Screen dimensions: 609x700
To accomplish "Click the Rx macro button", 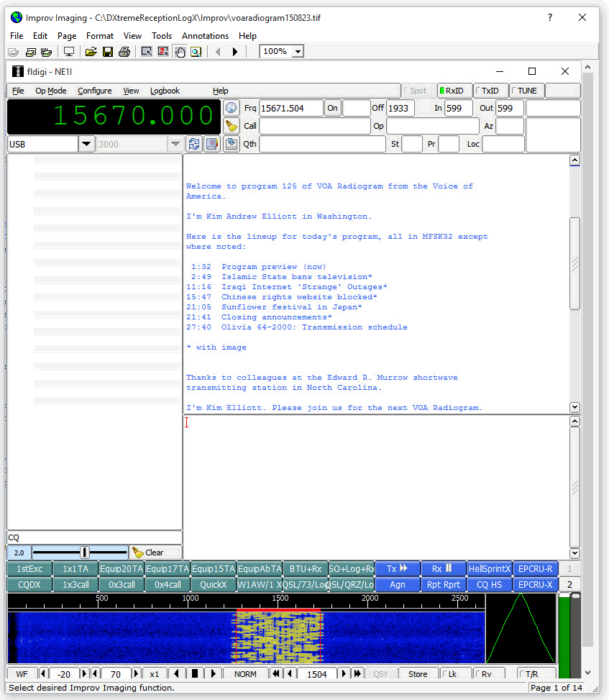I will coord(443,568).
